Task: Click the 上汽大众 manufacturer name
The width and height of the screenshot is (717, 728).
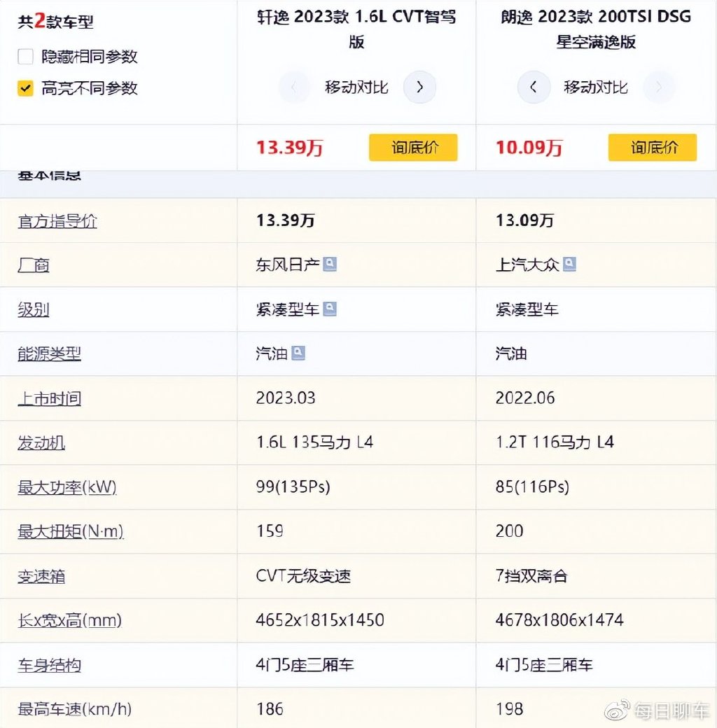Action: 527,265
